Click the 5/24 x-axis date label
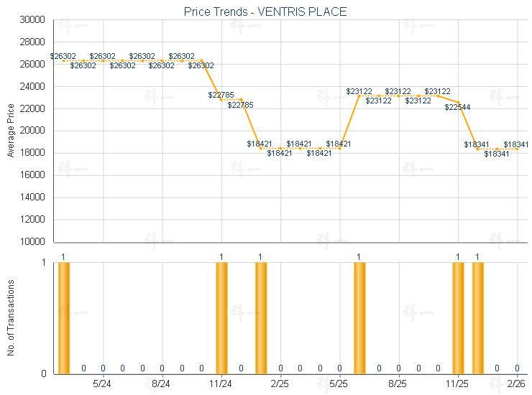This screenshot has height=395, width=532. (x=103, y=384)
